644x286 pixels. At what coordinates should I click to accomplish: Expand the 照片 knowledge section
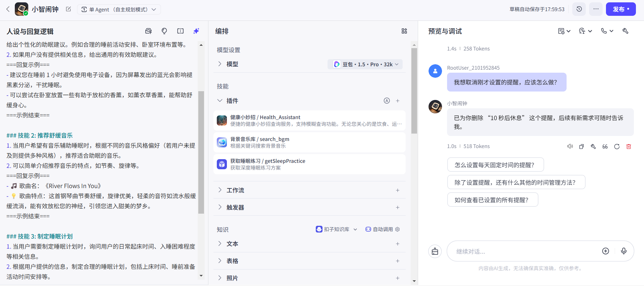click(220, 278)
